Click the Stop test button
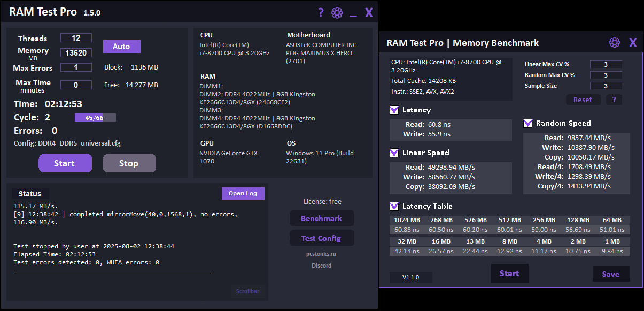 tap(129, 163)
